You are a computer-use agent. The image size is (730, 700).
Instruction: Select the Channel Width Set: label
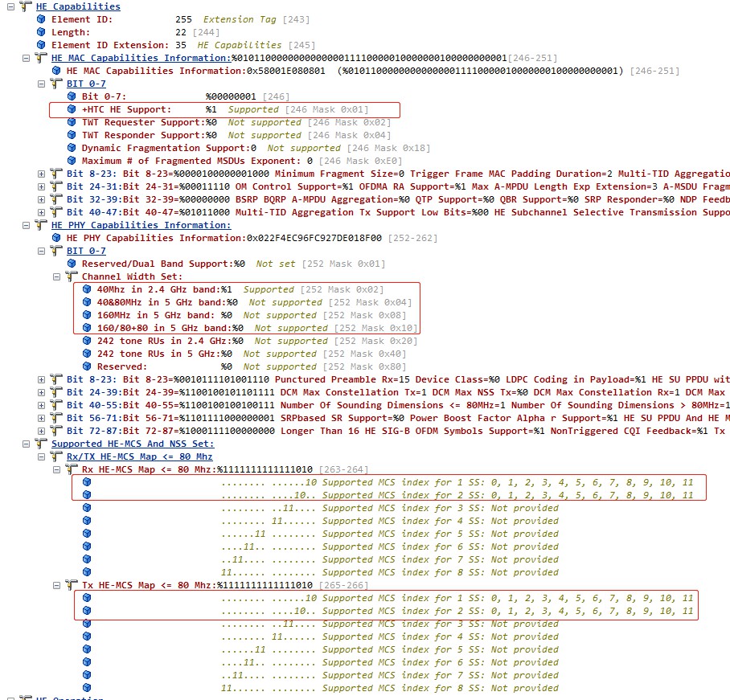pyautogui.click(x=132, y=276)
